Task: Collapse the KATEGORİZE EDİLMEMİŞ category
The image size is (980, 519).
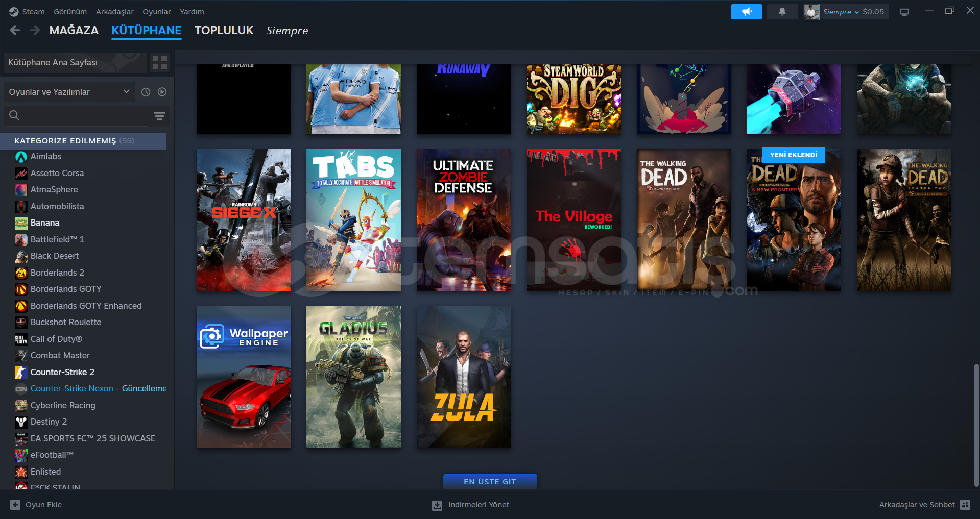Action: pyautogui.click(x=8, y=141)
